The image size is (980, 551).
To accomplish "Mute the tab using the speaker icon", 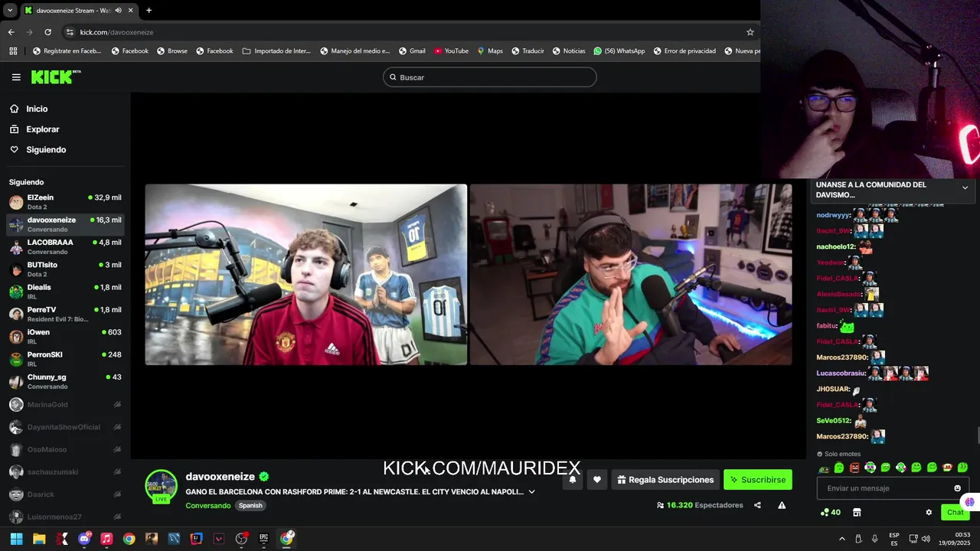I will point(118,11).
